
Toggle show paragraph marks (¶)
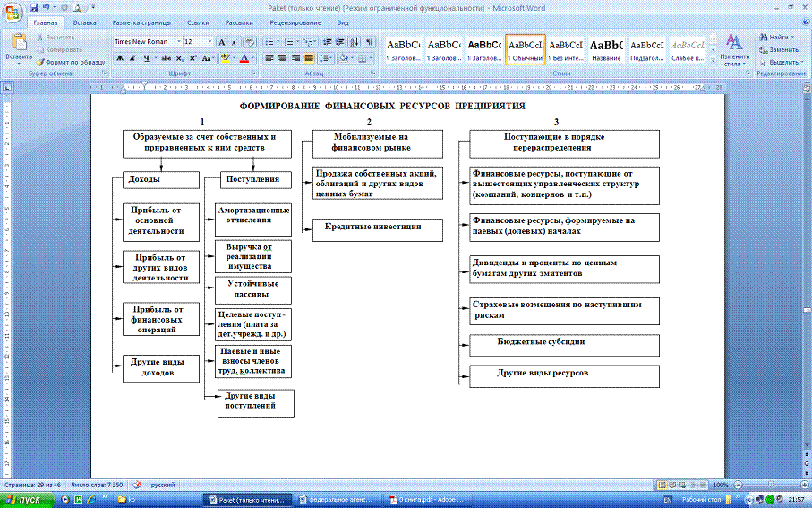click(x=369, y=41)
